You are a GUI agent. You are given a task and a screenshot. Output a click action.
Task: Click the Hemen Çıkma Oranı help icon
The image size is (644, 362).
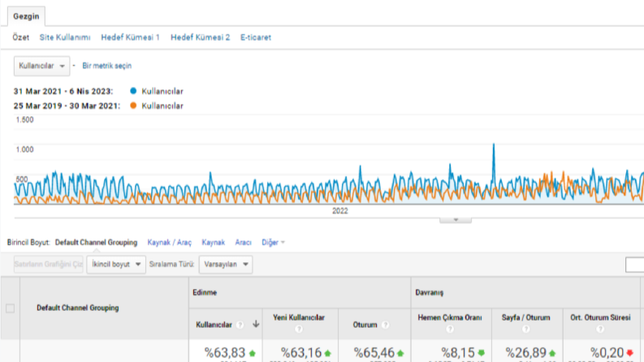(450, 329)
